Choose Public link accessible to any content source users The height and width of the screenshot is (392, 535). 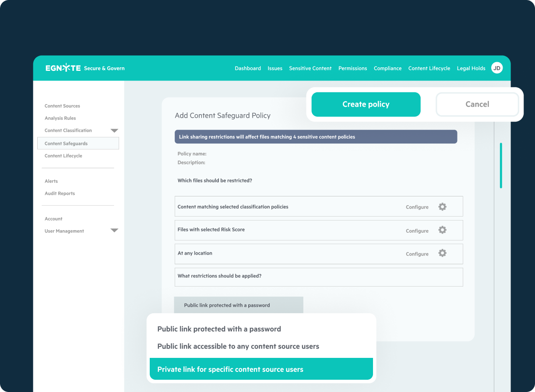click(238, 346)
